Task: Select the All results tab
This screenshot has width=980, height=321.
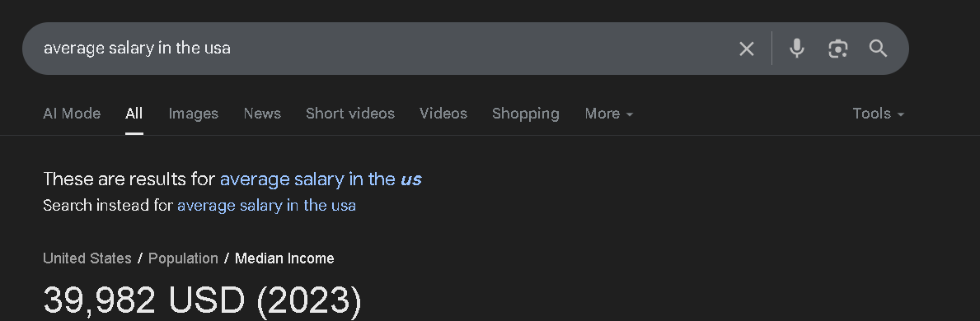Action: (134, 114)
